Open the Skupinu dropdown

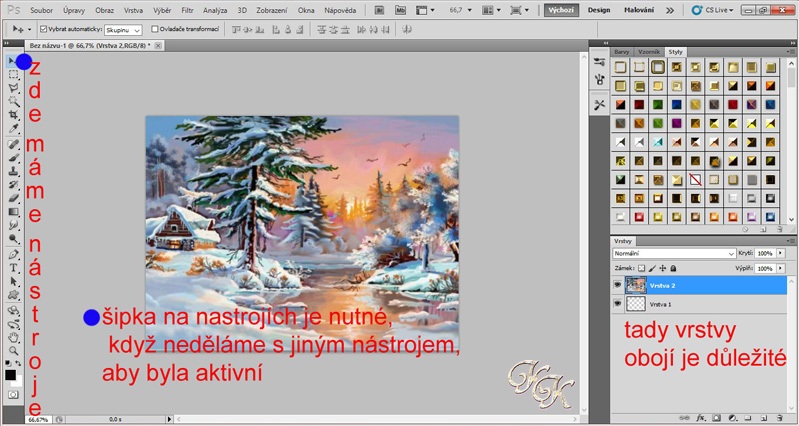123,30
